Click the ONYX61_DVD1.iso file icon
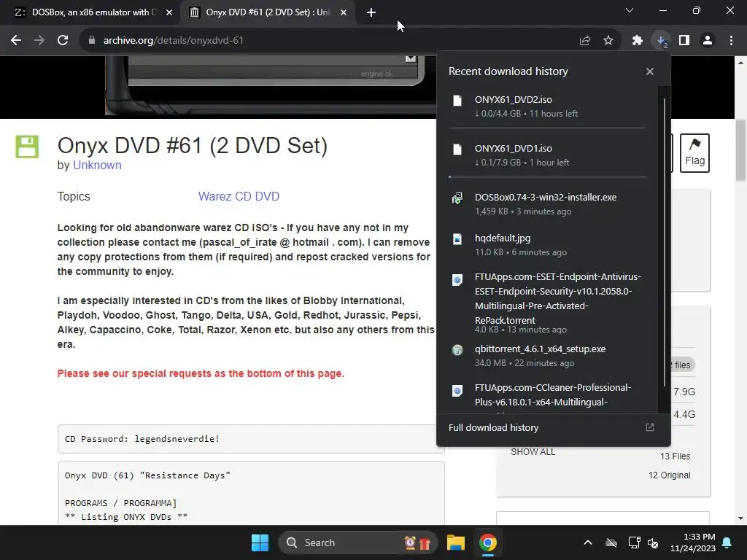The width and height of the screenshot is (747, 560). (x=457, y=149)
